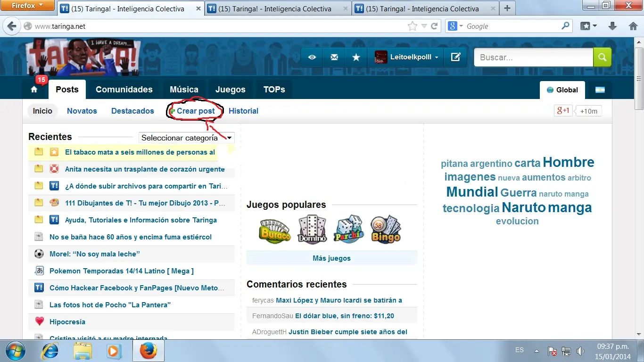Screen dimensions: 644x362
Task: Open the eye notifications icon in header
Action: (312, 57)
